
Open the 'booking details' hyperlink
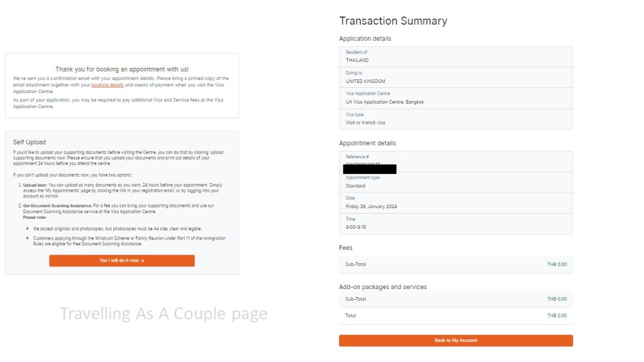point(108,84)
